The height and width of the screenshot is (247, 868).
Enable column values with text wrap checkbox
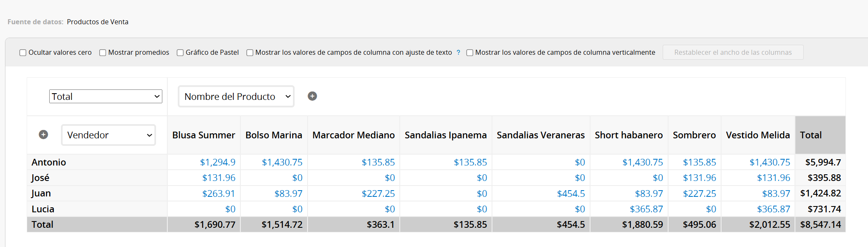(250, 53)
